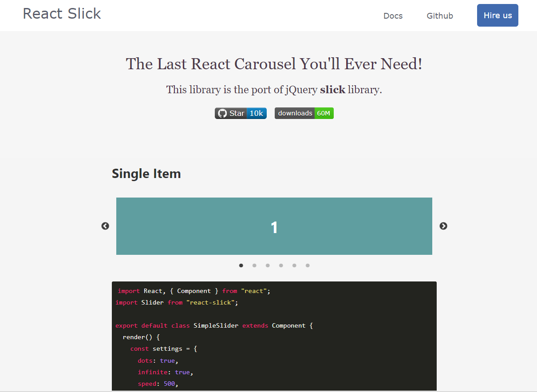Screen dimensions: 537x392
Task: Open the Docs menu item
Action: [393, 16]
